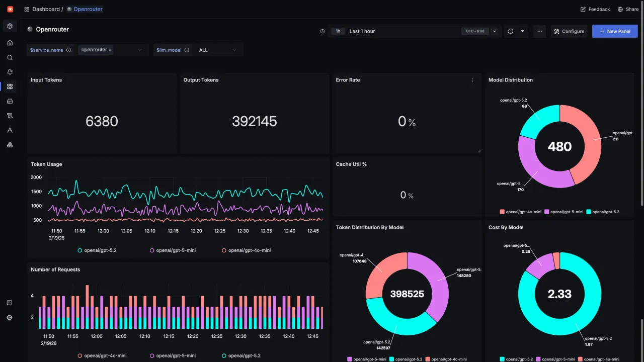Toggle openai/gpt-5.2 in Number of Requests legend

point(241,355)
